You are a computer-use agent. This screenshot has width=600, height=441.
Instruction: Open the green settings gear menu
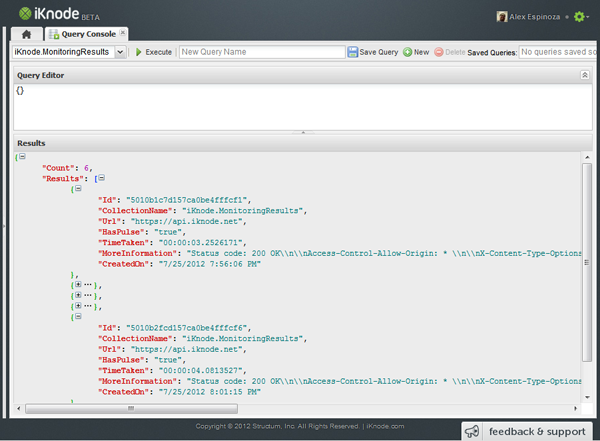[581, 16]
